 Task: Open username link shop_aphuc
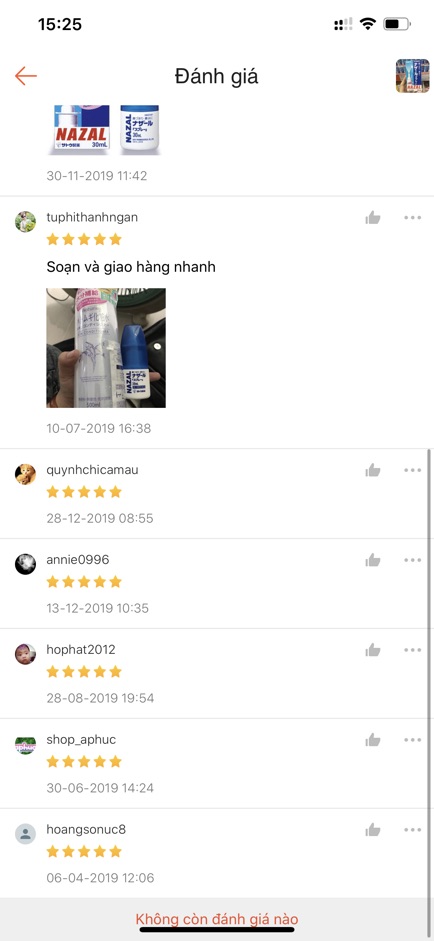[81, 740]
